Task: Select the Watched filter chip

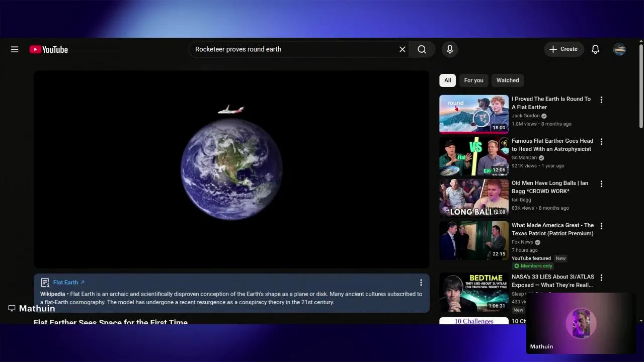Action: tap(508, 80)
